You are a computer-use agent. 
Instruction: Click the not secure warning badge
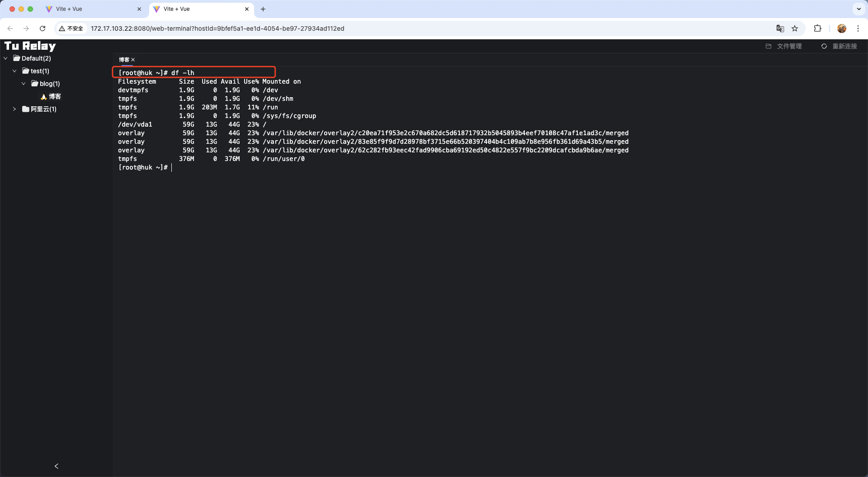[71, 28]
